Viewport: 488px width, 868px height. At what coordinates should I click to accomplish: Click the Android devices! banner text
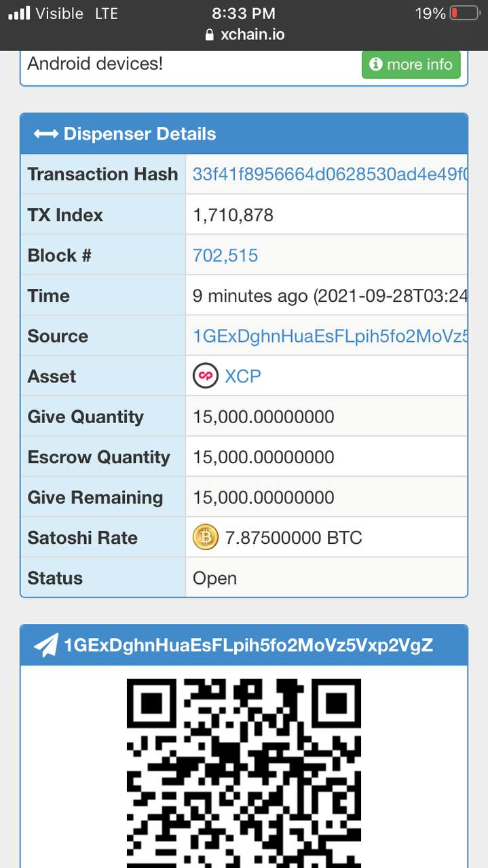click(95, 64)
